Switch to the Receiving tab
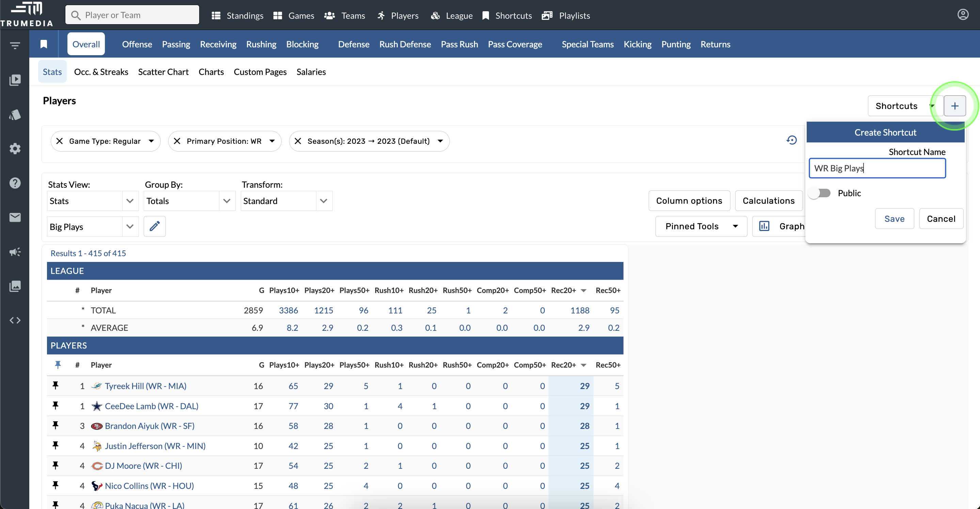 coord(218,44)
